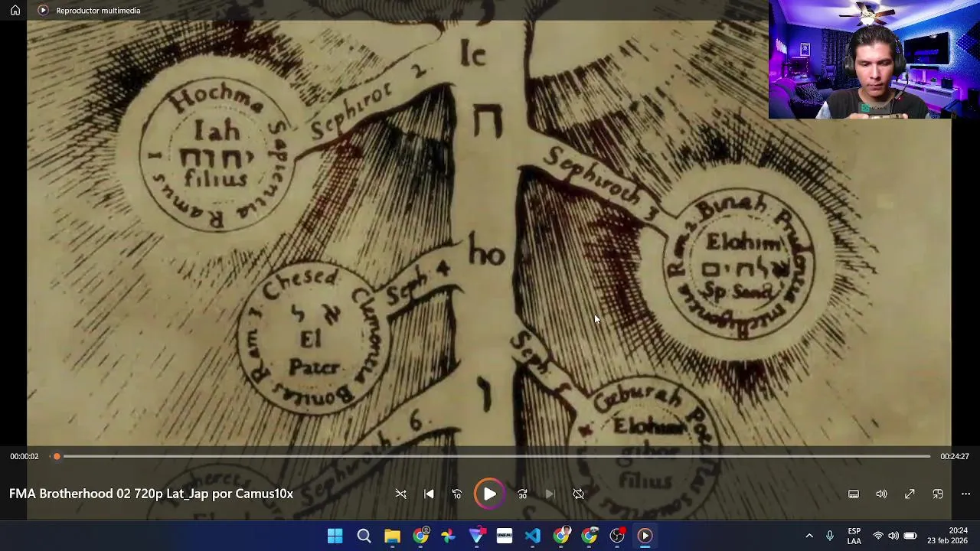Image resolution: width=980 pixels, height=551 pixels.
Task: Go to previous track
Action: coord(429,494)
